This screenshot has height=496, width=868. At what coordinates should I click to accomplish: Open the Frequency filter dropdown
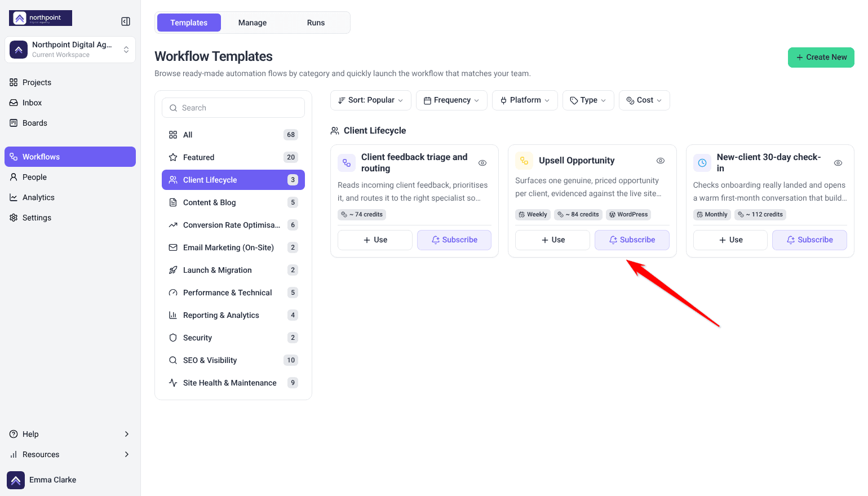(451, 100)
